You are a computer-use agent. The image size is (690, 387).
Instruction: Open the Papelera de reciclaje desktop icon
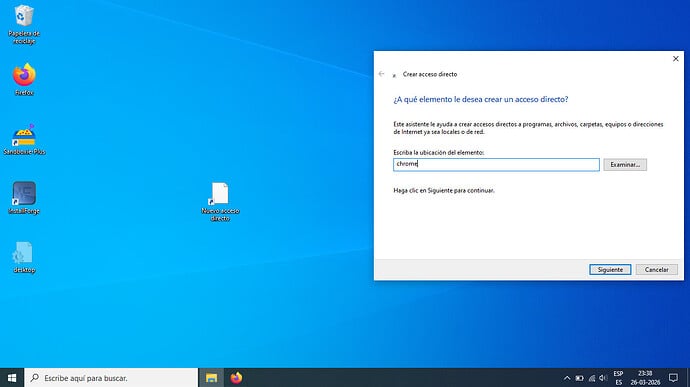(24, 24)
